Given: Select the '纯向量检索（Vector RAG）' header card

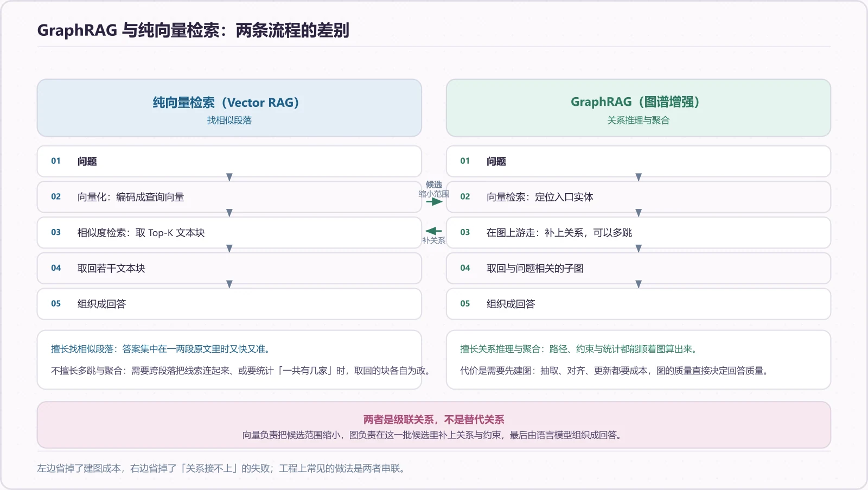Looking at the screenshot, I should click(229, 108).
